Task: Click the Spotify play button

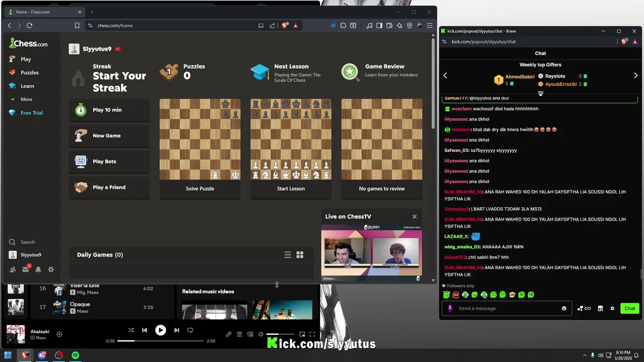Action: (160, 330)
